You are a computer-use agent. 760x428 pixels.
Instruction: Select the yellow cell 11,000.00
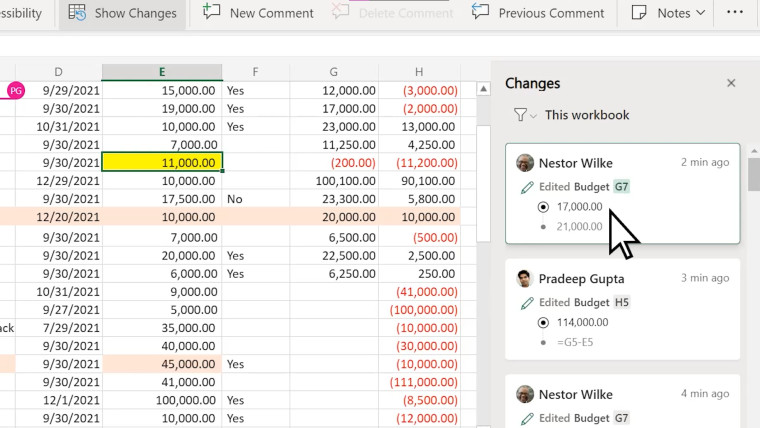[x=162, y=162]
